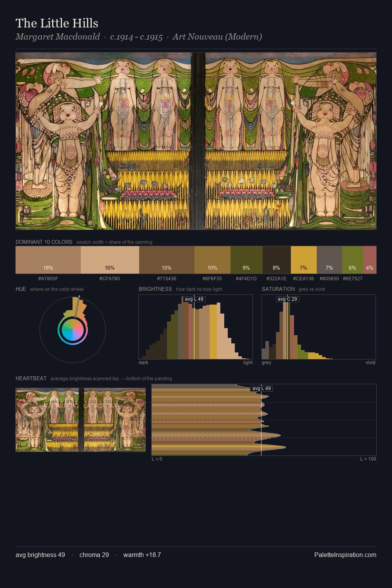Click the saturation histogram chart
The width and height of the screenshot is (392, 588).
pos(319,327)
